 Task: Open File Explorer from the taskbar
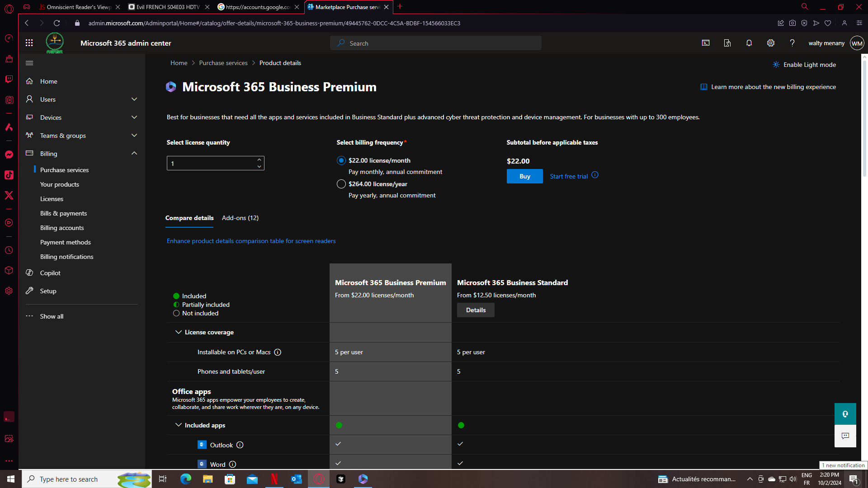click(x=208, y=479)
